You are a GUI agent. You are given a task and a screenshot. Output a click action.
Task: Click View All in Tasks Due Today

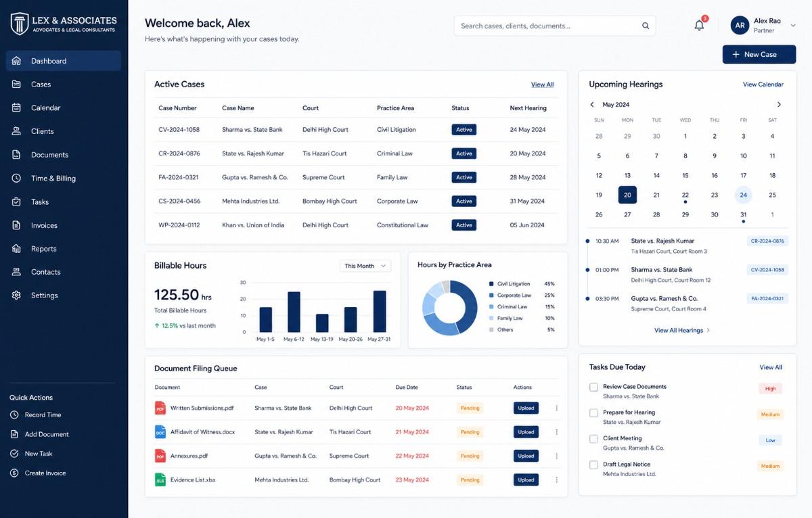(771, 367)
